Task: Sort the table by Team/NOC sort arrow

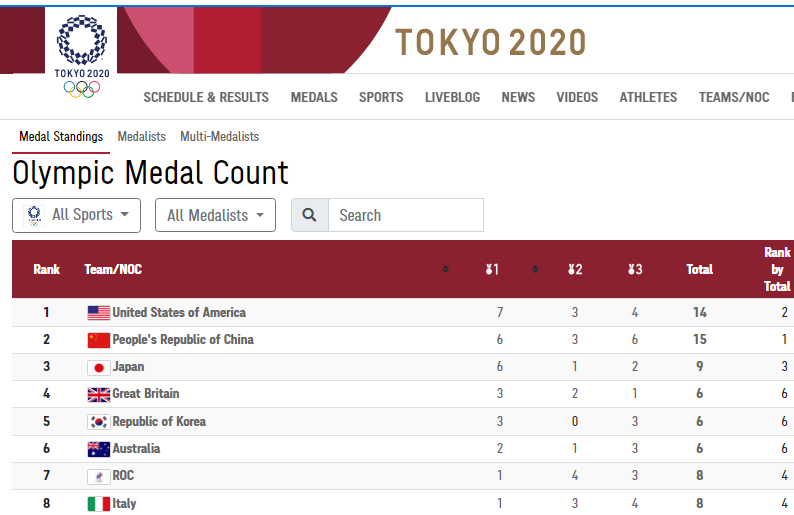Action: (x=445, y=269)
